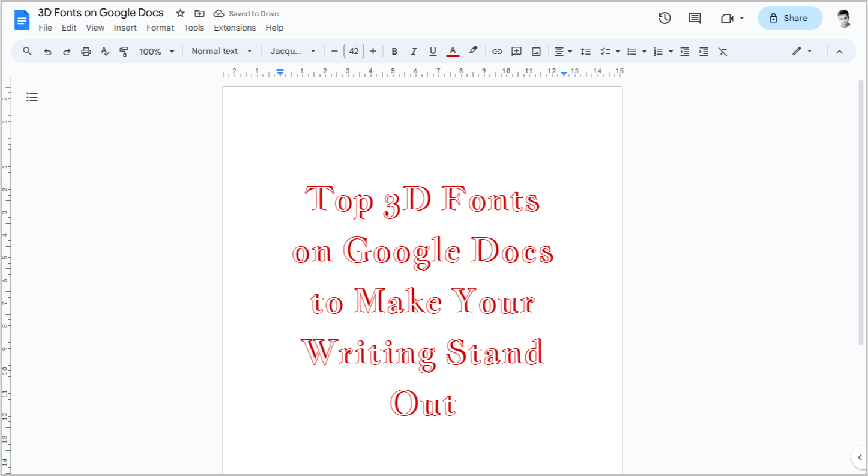The image size is (868, 476).
Task: Click the font size 42 field
Action: tap(354, 52)
